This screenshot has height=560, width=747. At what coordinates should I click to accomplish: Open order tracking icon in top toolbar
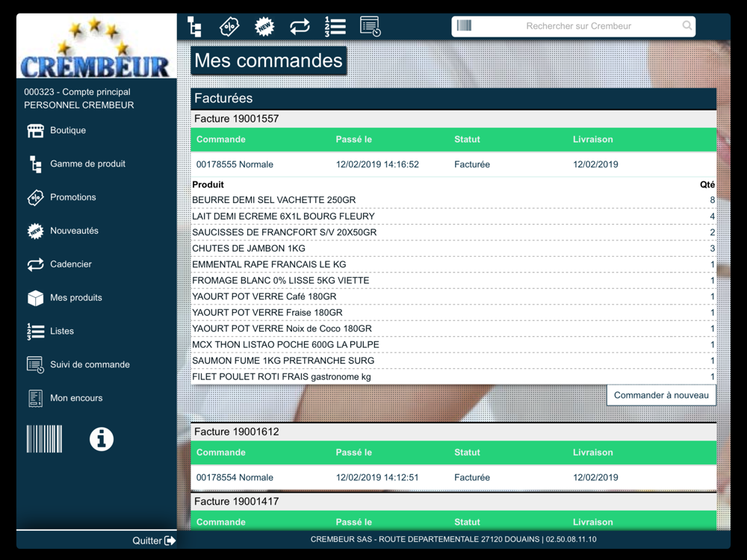coord(371,27)
